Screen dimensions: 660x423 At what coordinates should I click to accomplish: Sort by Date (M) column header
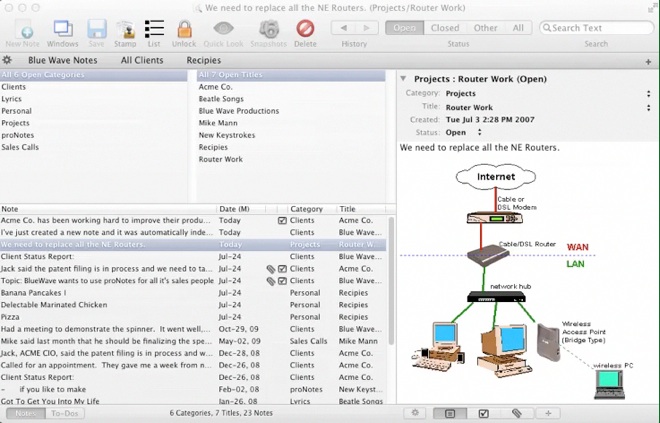(241, 209)
